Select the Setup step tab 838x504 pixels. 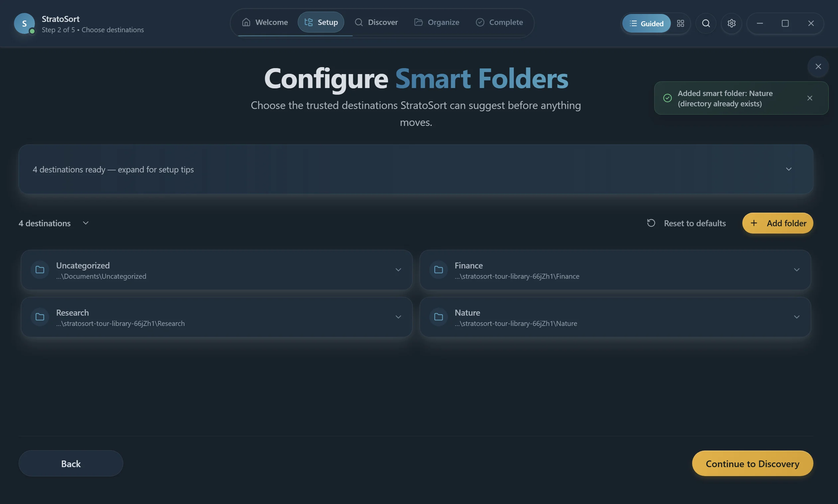(x=321, y=22)
